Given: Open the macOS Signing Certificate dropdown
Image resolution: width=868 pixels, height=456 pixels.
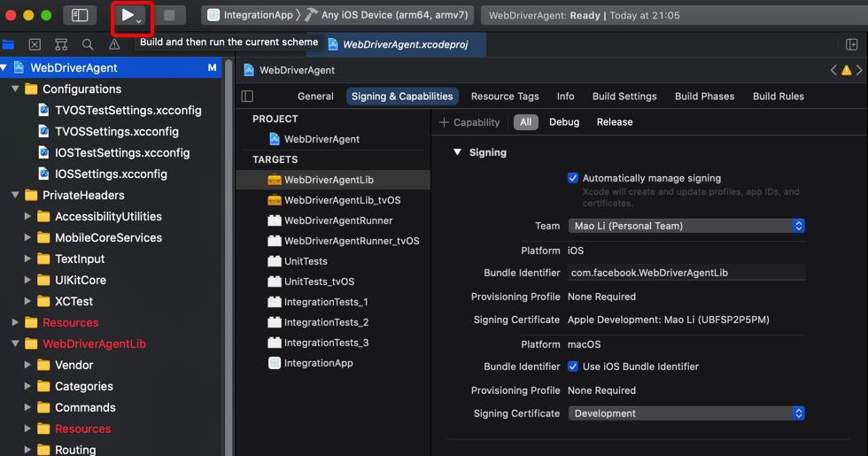Looking at the screenshot, I should pos(686,413).
